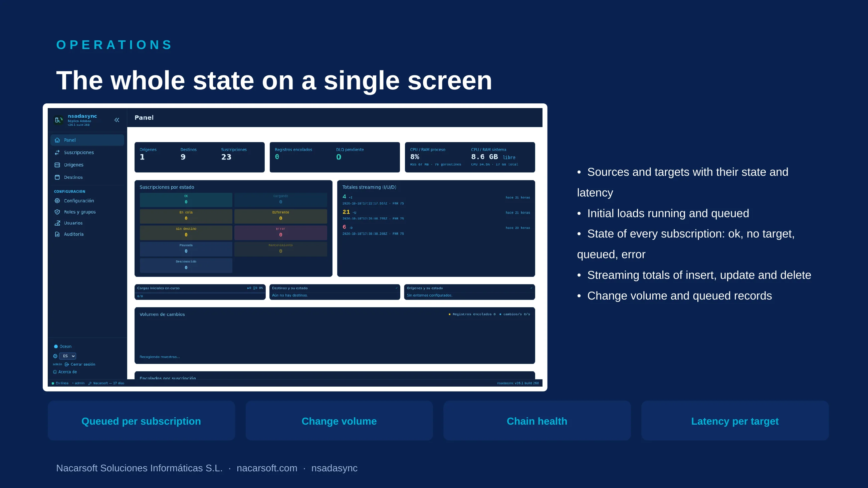Click the Acerca de link
This screenshot has height=488, width=868.
pos(68,372)
